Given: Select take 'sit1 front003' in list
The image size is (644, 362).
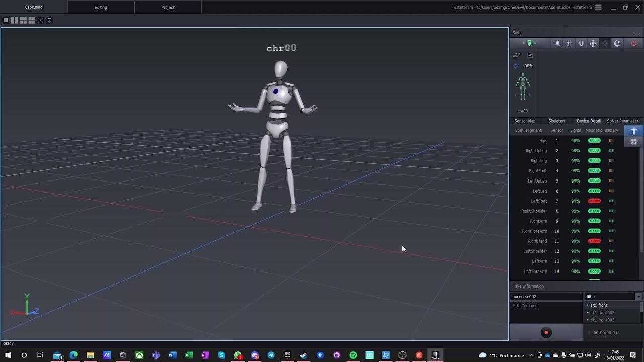Looking at the screenshot, I should point(613,320).
